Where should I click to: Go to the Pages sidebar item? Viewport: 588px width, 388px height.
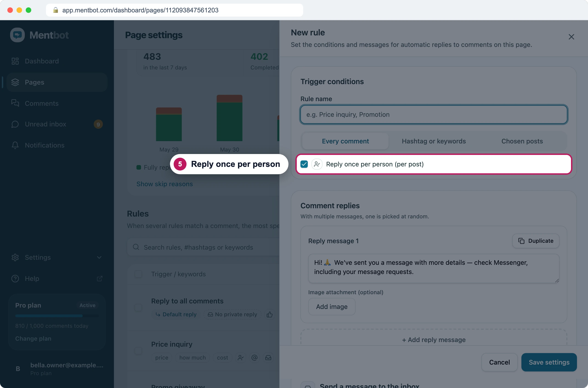pos(57,82)
